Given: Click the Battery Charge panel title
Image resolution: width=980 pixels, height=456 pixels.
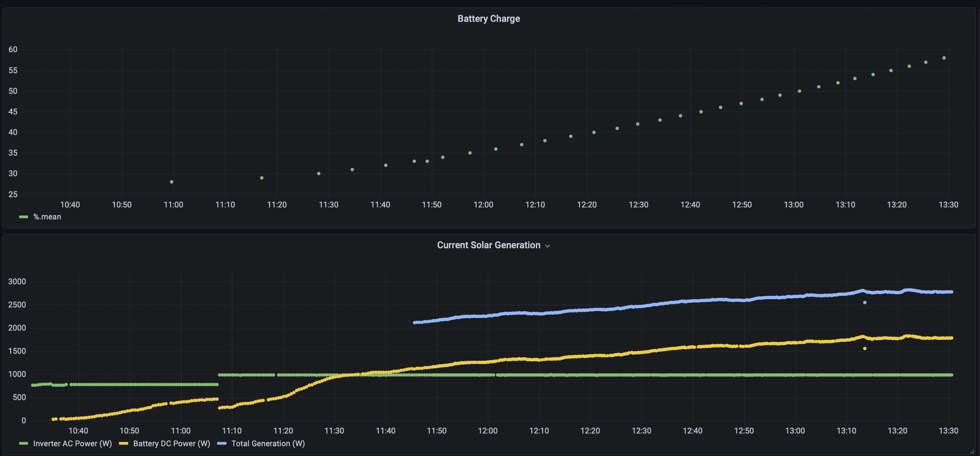Looking at the screenshot, I should coord(488,19).
